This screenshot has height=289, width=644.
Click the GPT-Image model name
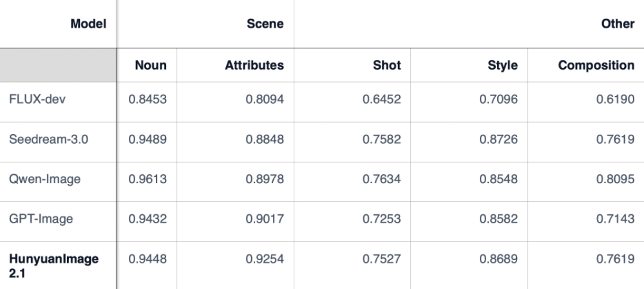[41, 219]
